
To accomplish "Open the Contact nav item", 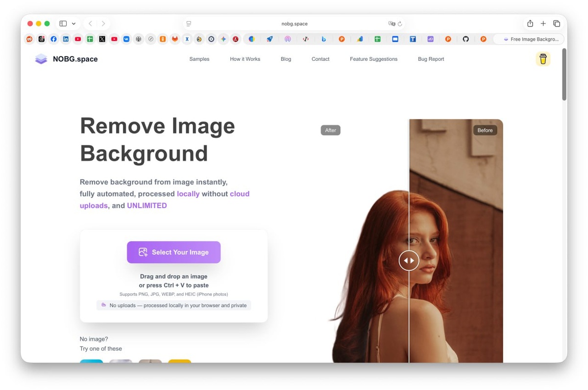I will pos(320,59).
